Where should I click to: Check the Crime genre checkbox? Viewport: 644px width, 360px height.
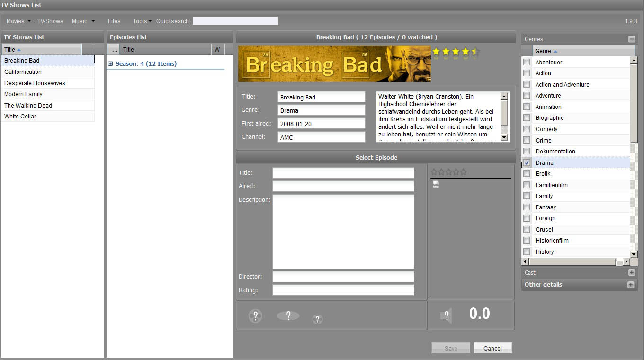(x=527, y=140)
